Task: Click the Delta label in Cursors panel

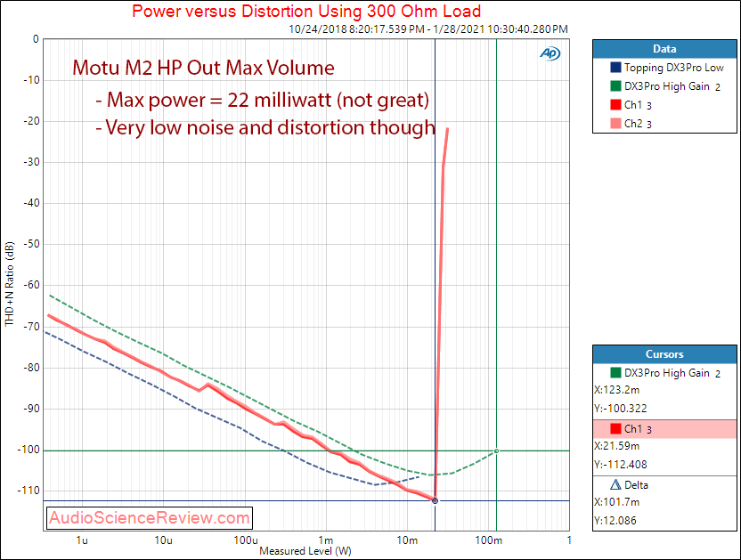Action: pos(636,485)
